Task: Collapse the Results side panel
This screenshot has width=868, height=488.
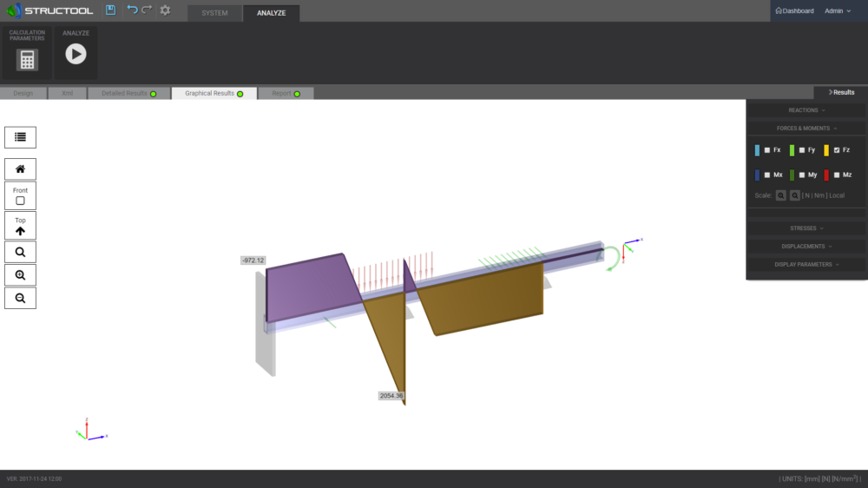Action: click(841, 93)
